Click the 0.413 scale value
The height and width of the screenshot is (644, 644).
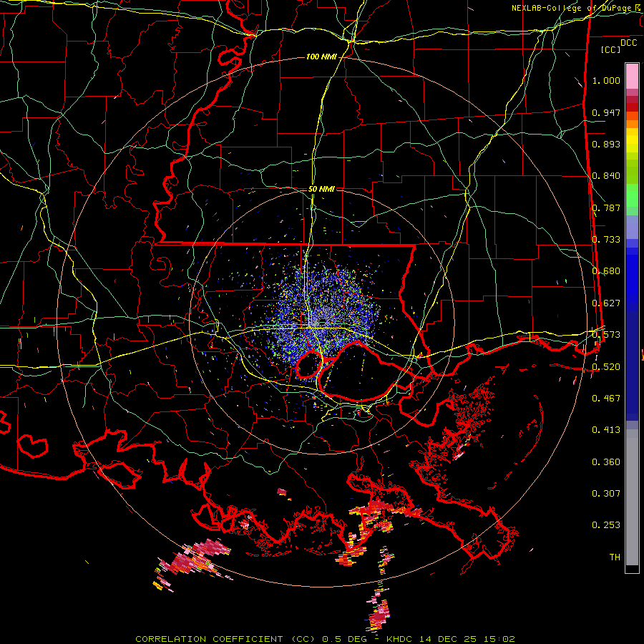(x=606, y=430)
